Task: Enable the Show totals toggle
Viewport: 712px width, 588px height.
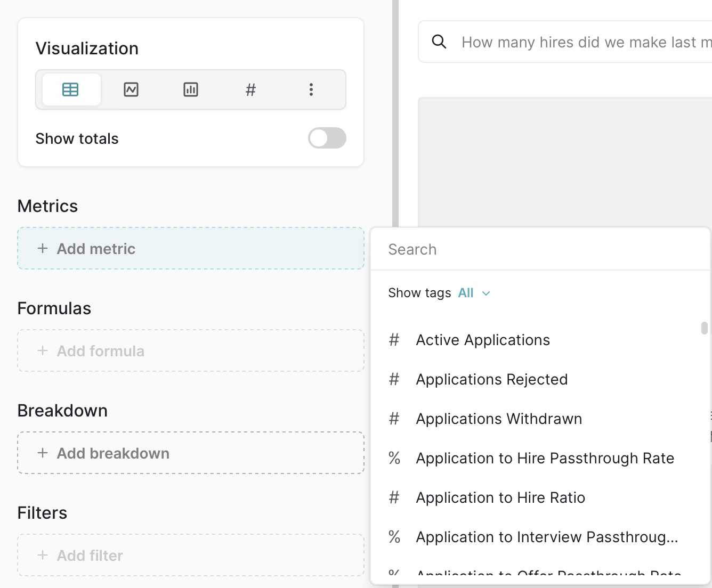Action: point(327,138)
